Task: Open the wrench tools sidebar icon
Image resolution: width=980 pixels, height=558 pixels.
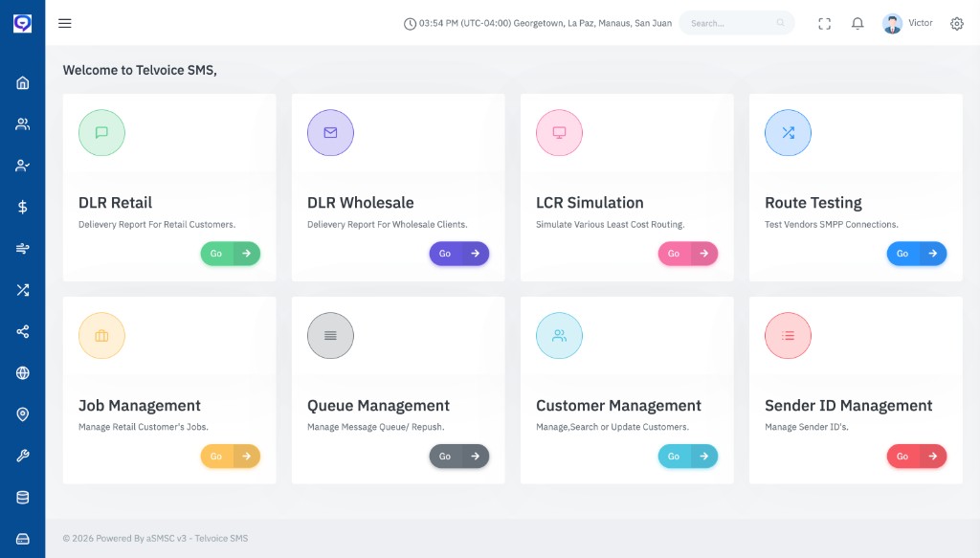Action: click(23, 456)
